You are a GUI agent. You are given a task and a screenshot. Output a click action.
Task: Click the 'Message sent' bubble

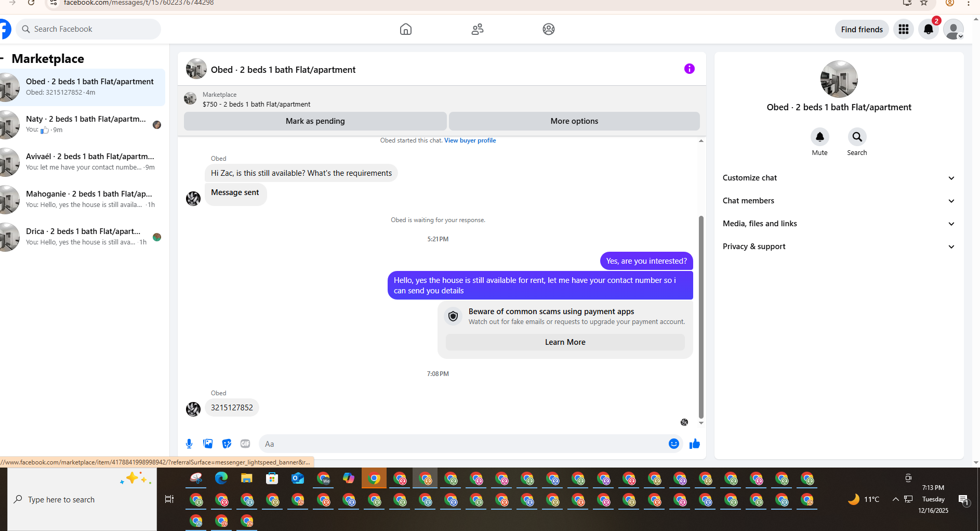[235, 193]
